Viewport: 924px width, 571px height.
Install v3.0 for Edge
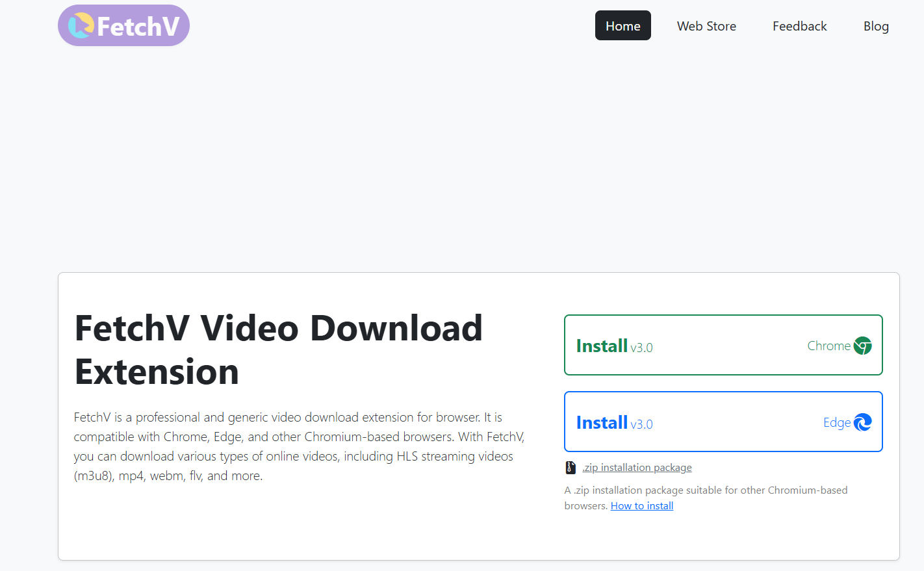pos(723,422)
